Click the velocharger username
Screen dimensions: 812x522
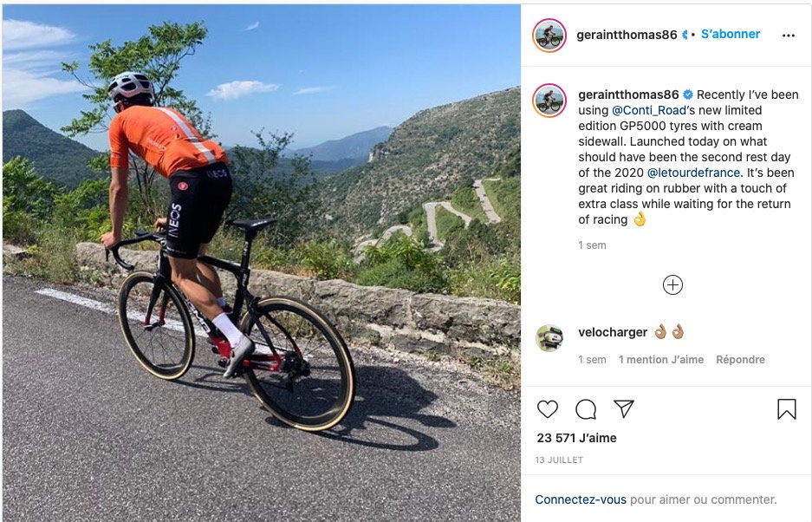tap(613, 332)
